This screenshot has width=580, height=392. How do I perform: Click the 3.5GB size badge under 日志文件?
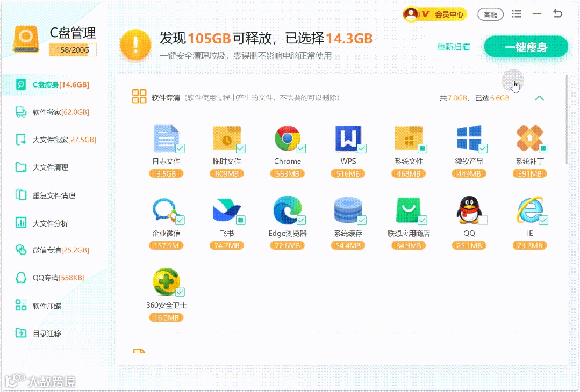tap(166, 173)
